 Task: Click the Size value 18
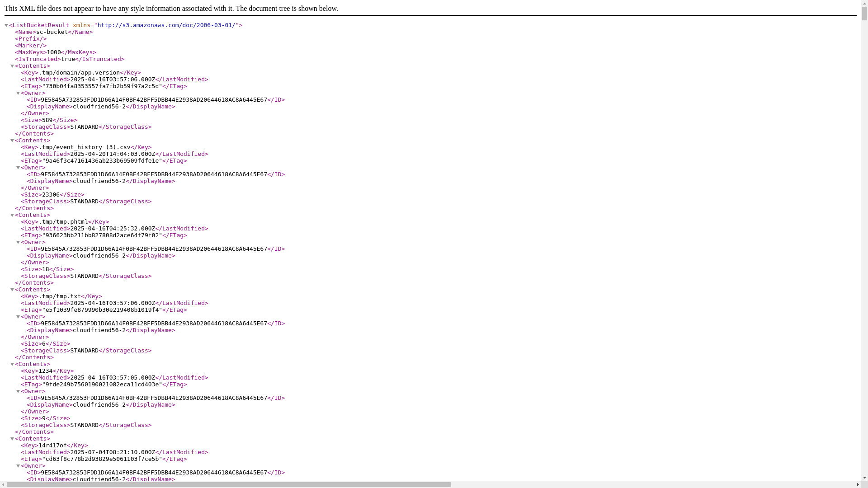click(46, 269)
